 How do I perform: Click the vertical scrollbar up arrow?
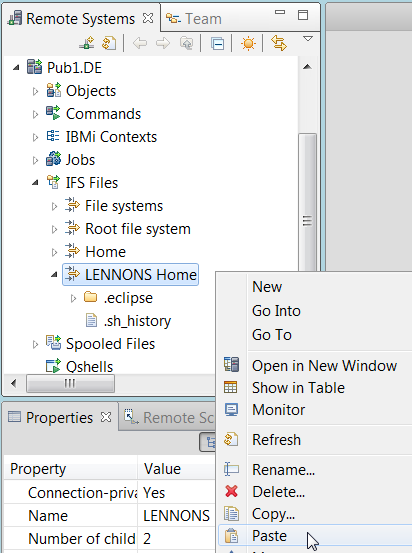coord(307,66)
